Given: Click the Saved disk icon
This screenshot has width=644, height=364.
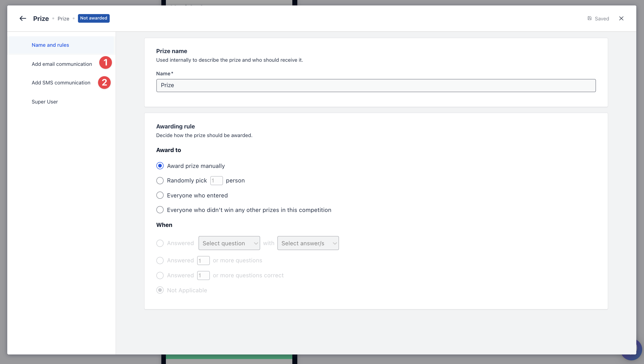Looking at the screenshot, I should click(x=589, y=18).
